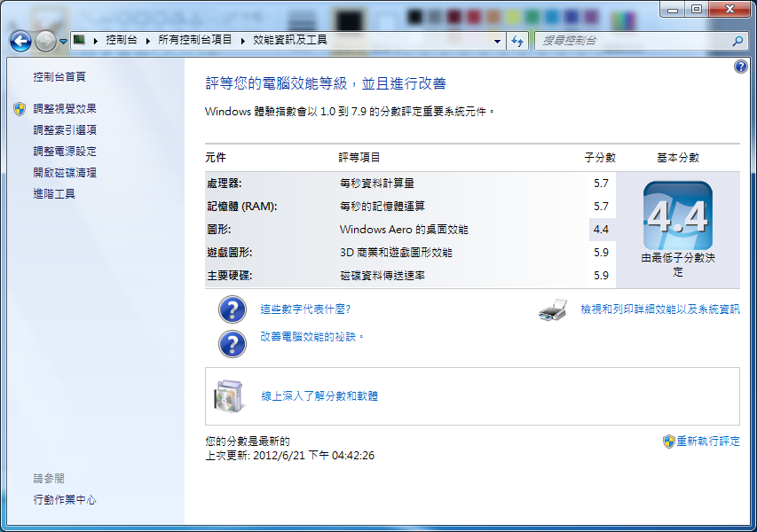Screen dimensions: 757x532
Task: Close the Control Panel window
Action: (x=729, y=9)
